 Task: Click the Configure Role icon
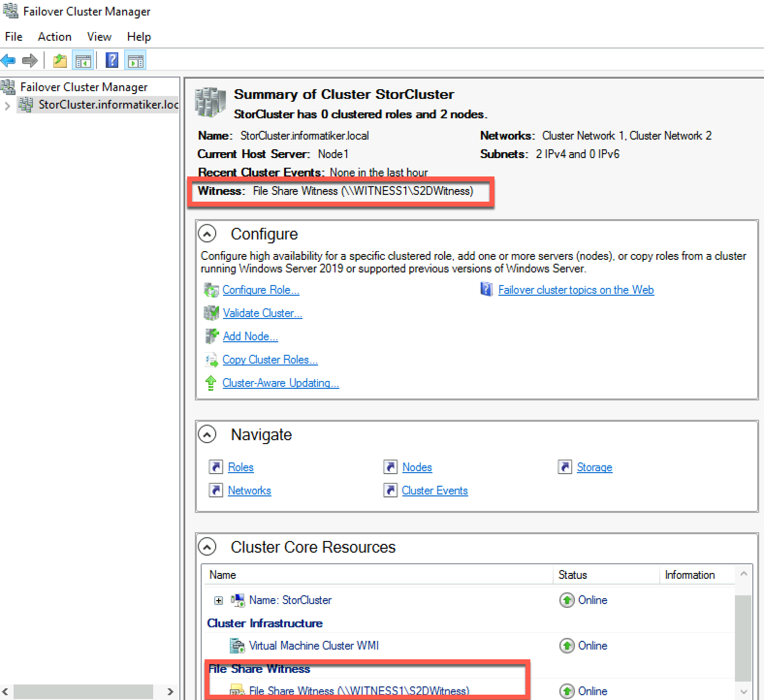click(211, 290)
